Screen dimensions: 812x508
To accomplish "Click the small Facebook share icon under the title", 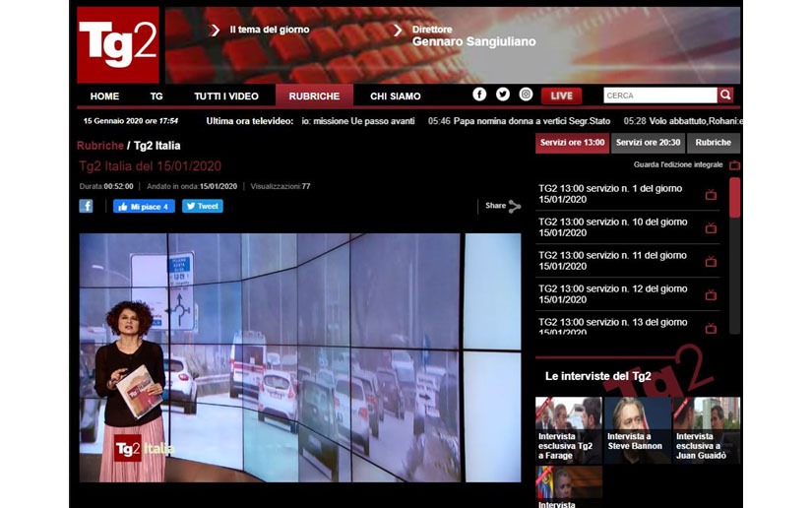I will coord(86,206).
